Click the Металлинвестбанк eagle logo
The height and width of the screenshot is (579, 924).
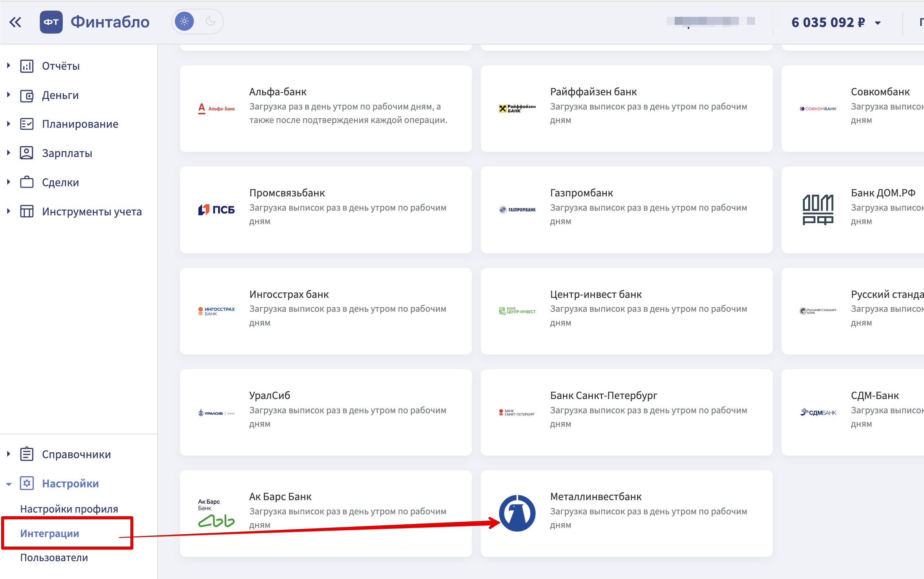(x=517, y=513)
